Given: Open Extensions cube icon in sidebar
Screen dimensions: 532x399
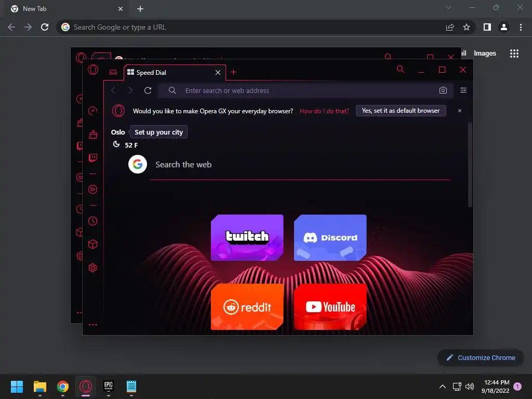Looking at the screenshot, I should (93, 244).
